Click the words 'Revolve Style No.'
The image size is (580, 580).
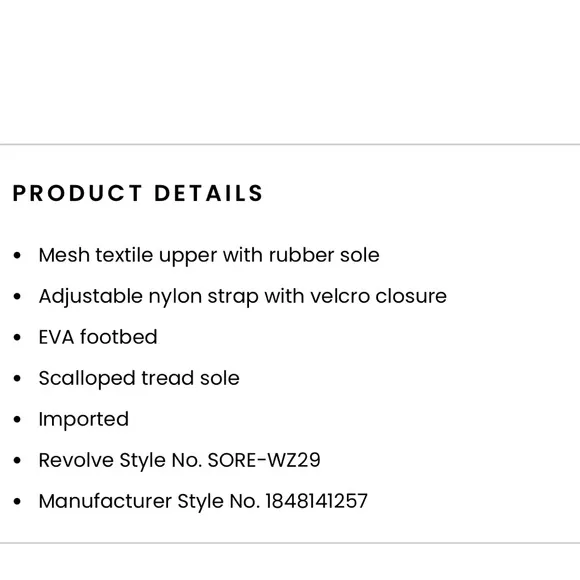(x=120, y=461)
